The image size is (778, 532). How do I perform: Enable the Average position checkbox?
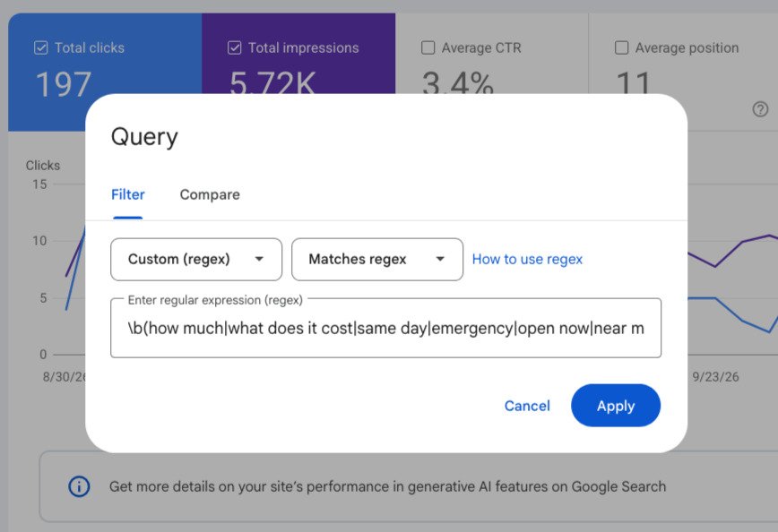pos(621,48)
